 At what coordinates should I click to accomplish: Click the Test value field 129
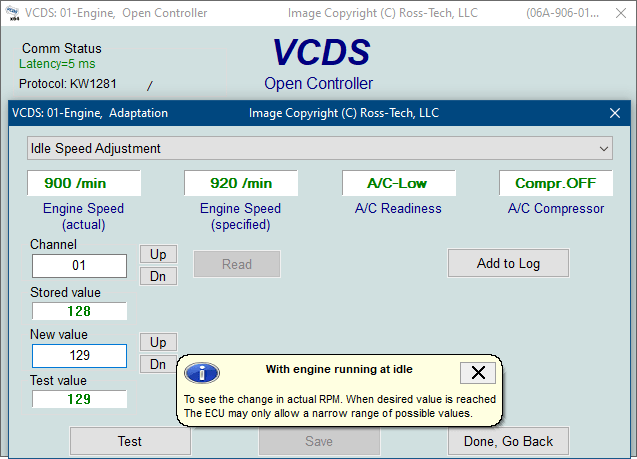pyautogui.click(x=79, y=399)
